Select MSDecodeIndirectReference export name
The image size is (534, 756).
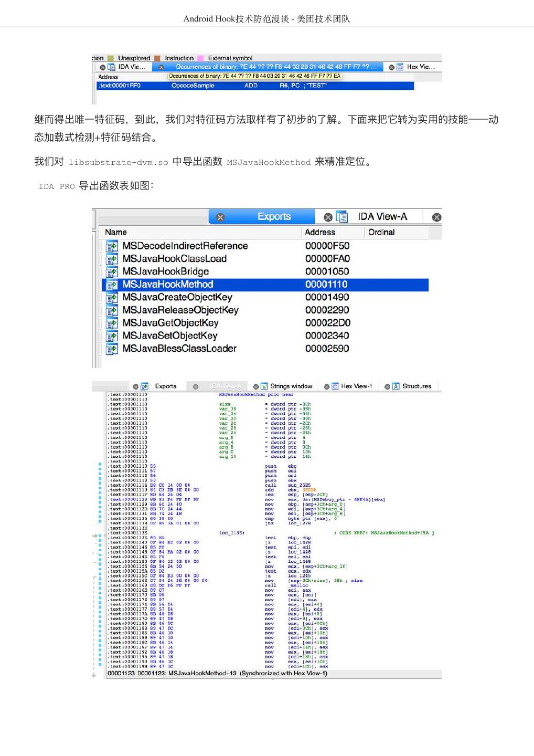pos(185,246)
